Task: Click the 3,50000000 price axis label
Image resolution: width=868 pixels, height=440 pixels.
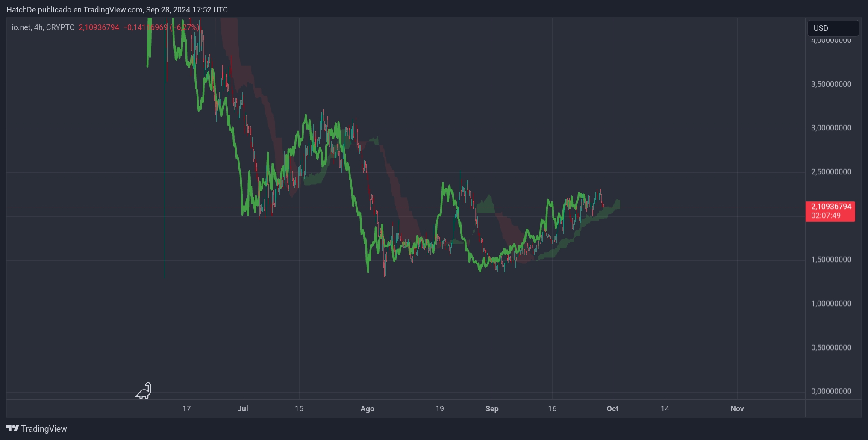Action: click(831, 84)
